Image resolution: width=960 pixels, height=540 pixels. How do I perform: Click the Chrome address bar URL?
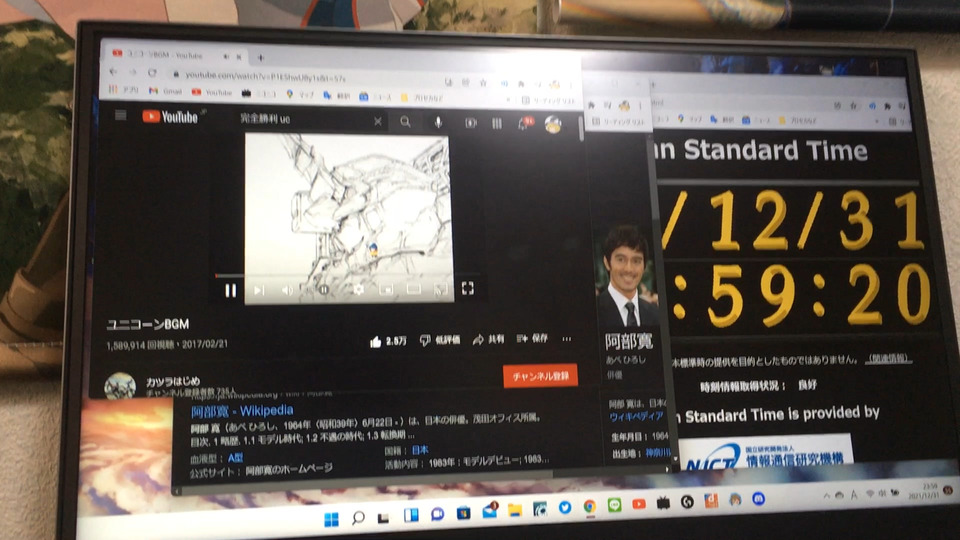pyautogui.click(x=266, y=78)
